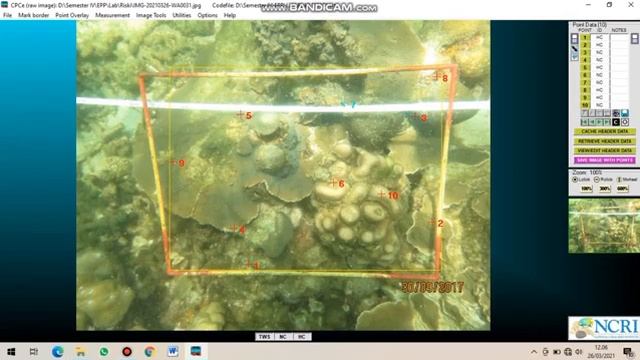The width and height of the screenshot is (640, 360).
Task: Open the File menu
Action: [x=7, y=15]
